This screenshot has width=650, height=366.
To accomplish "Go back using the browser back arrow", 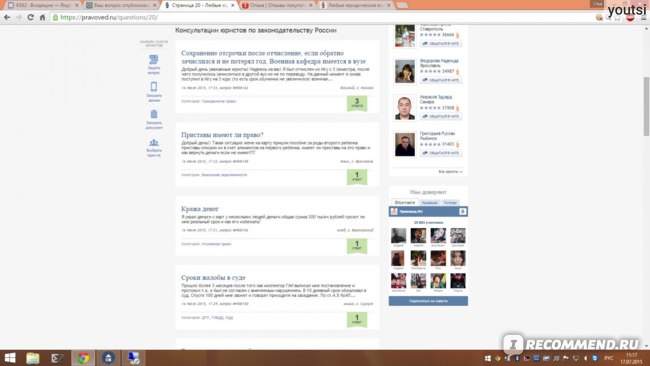I will (7, 17).
